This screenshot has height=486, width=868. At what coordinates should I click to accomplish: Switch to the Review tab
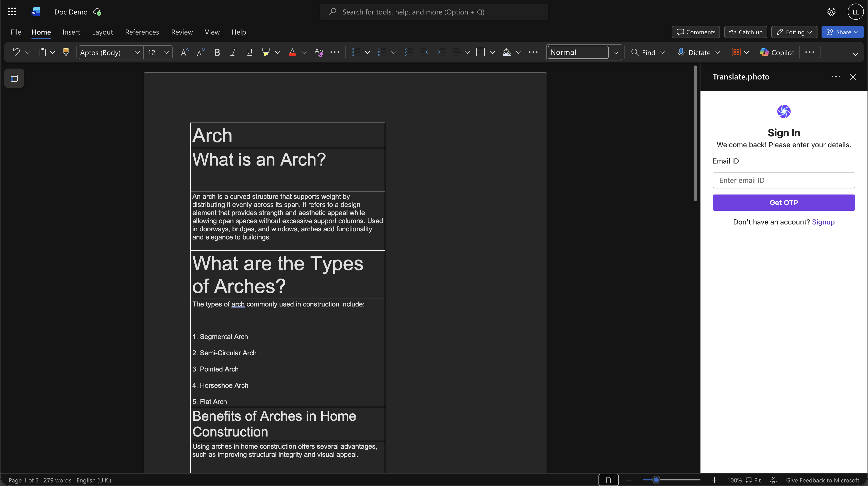coord(182,32)
